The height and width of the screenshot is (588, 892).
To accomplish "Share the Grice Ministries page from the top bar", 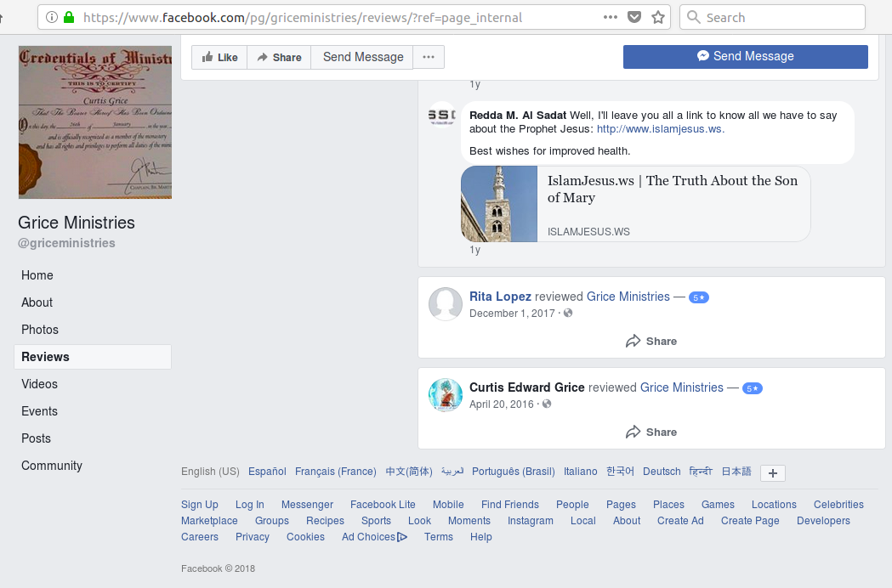I will (x=279, y=58).
